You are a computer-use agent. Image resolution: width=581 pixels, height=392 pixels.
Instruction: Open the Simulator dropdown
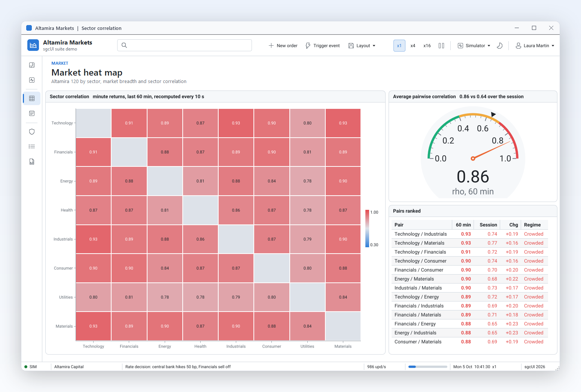click(474, 46)
